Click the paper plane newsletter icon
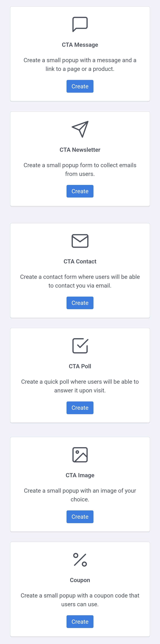This screenshot has width=160, height=644. 80,129
